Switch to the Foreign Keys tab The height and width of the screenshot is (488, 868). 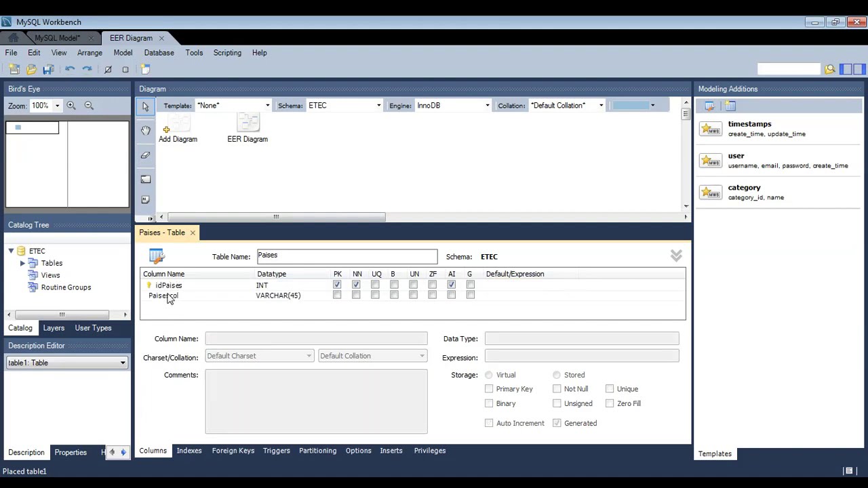click(233, 451)
